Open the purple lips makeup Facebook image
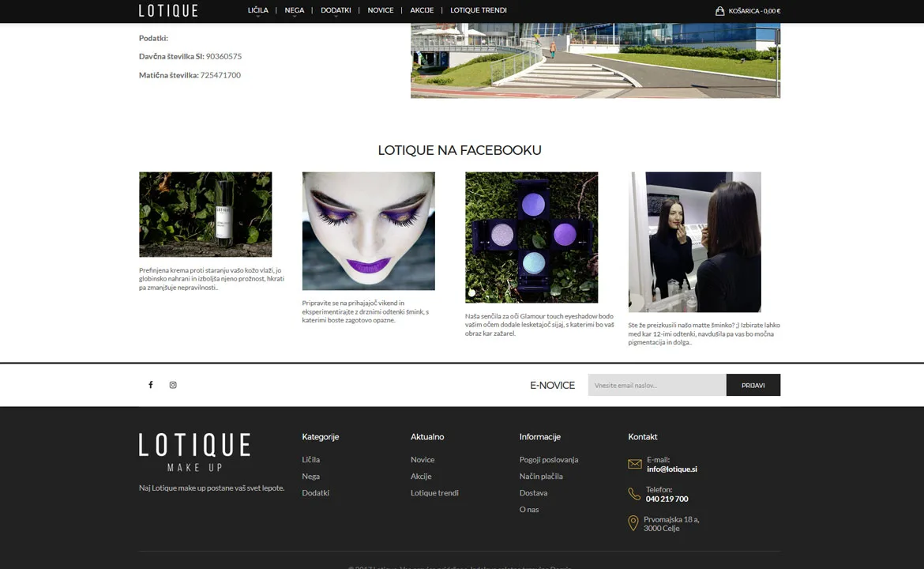The image size is (924, 569). (x=369, y=231)
